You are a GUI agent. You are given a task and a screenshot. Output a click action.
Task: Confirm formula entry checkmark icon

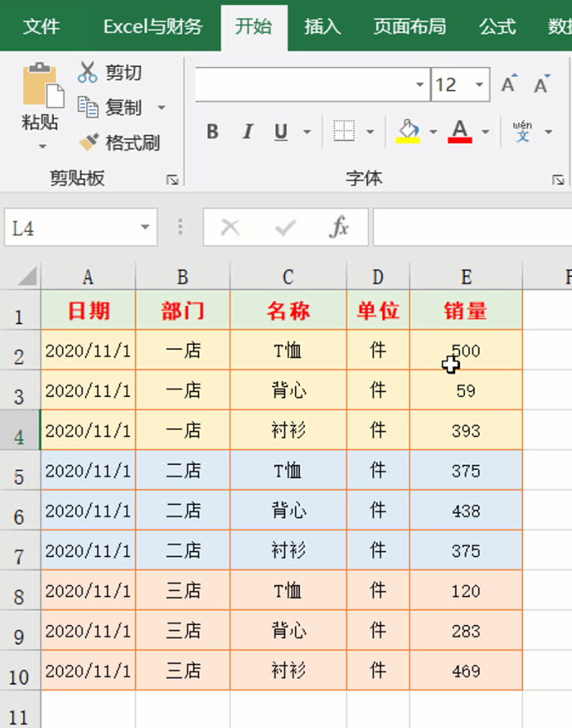(x=285, y=227)
